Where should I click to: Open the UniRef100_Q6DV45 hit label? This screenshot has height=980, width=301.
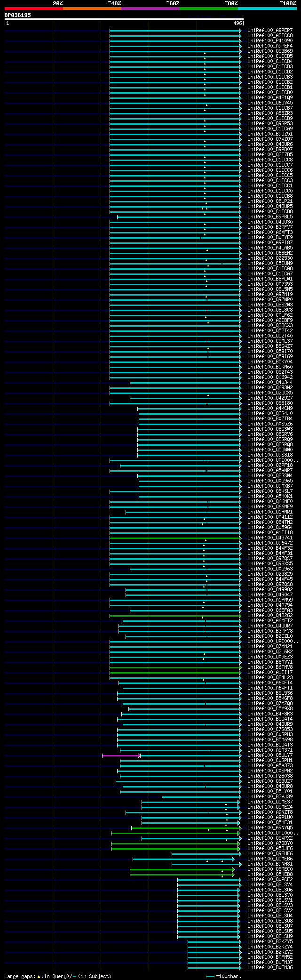point(270,103)
